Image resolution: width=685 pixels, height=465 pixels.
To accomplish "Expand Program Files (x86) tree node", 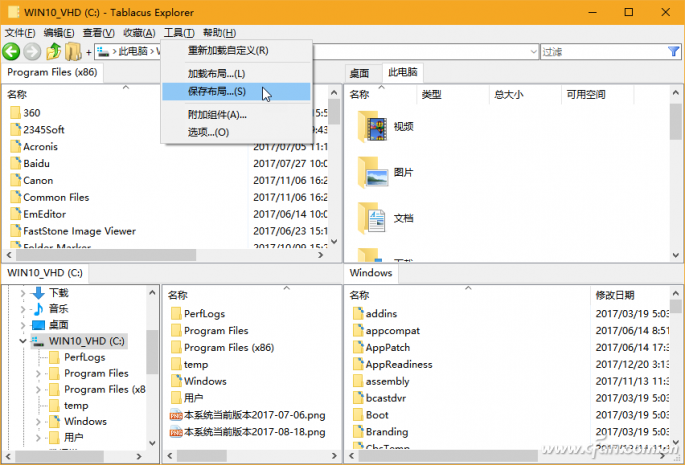I will 38,389.
